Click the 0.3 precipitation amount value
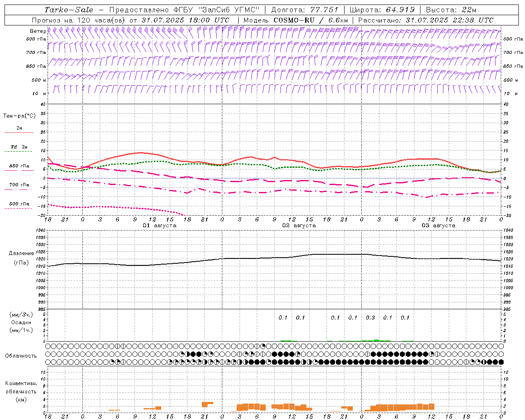Screen dimensions: 525x420 (370, 317)
